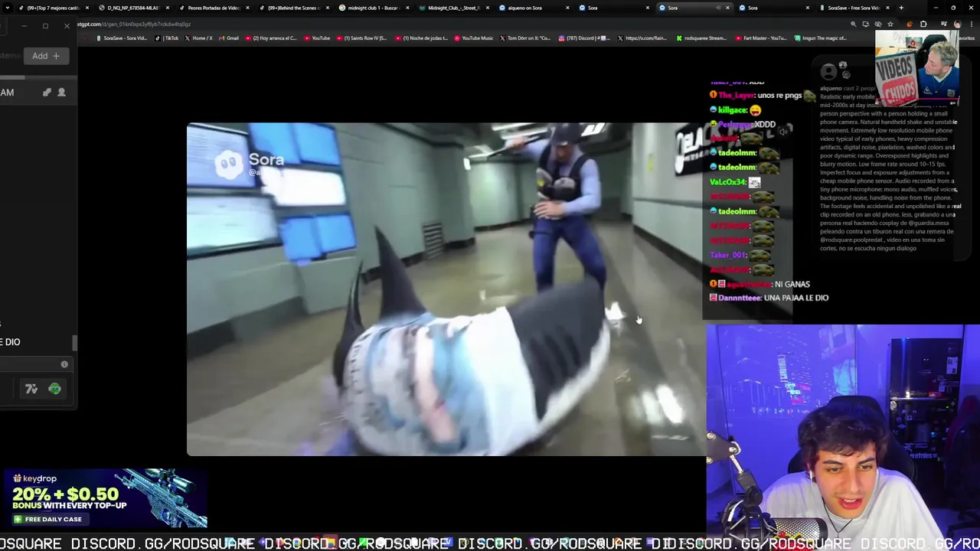This screenshot has height=551, width=980.
Task: Switch to 'midnight club 1 - Buscar' tab
Action: (x=372, y=8)
